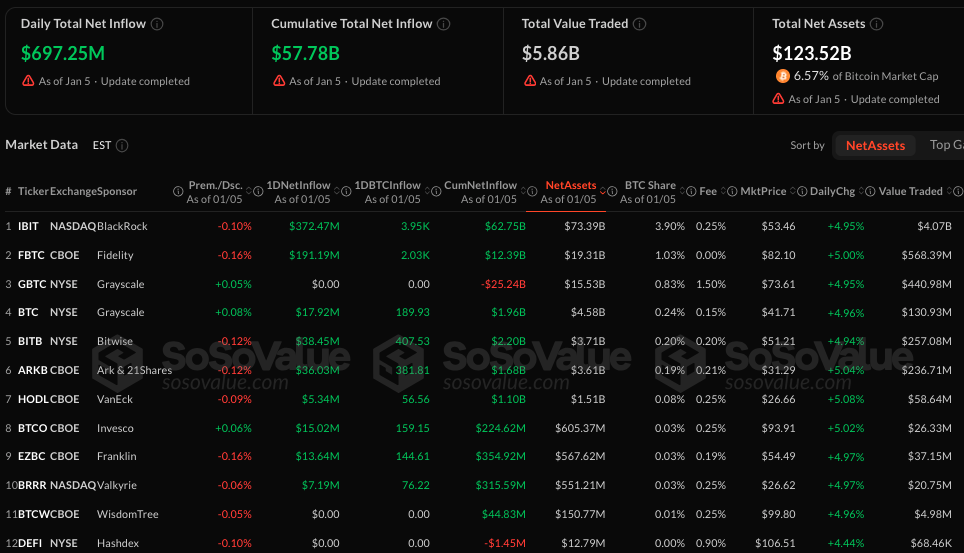Click IBIT's $73.39B net assets cell

pyautogui.click(x=585, y=226)
